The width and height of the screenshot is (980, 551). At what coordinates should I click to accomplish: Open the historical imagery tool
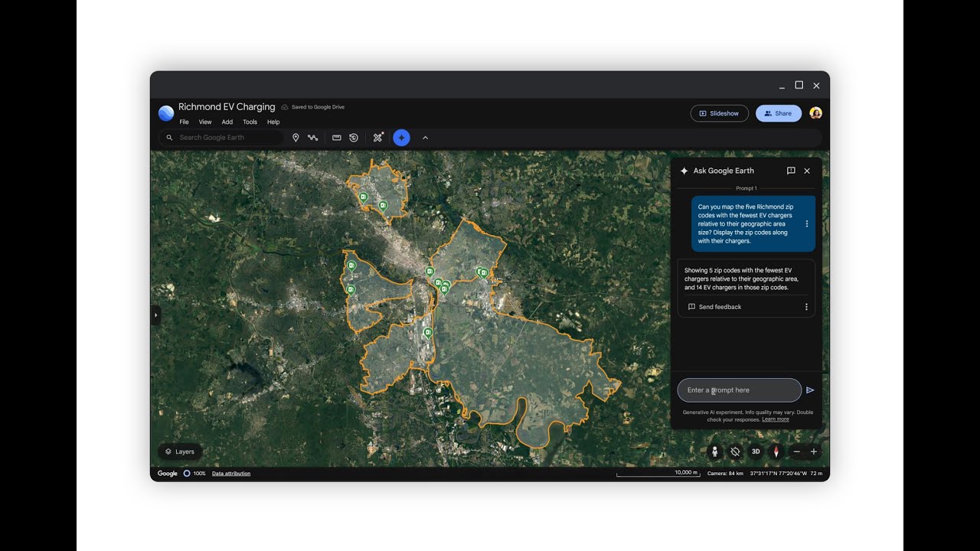pyautogui.click(x=353, y=137)
